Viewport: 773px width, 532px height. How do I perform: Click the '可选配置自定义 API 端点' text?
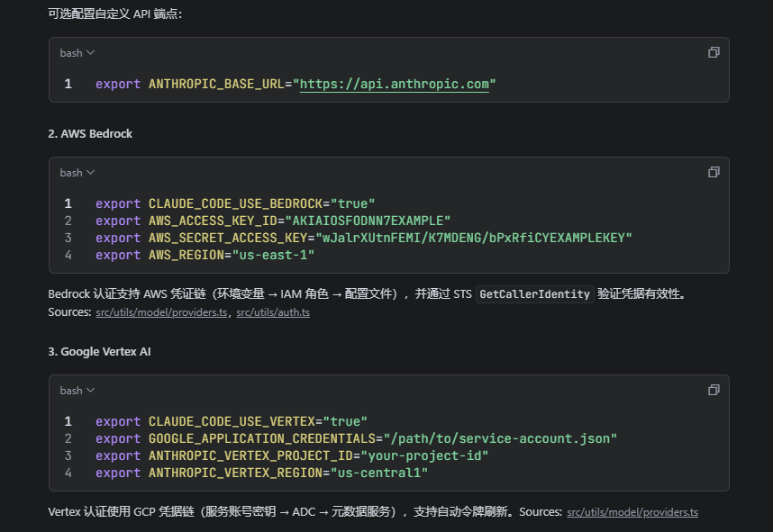pyautogui.click(x=114, y=14)
